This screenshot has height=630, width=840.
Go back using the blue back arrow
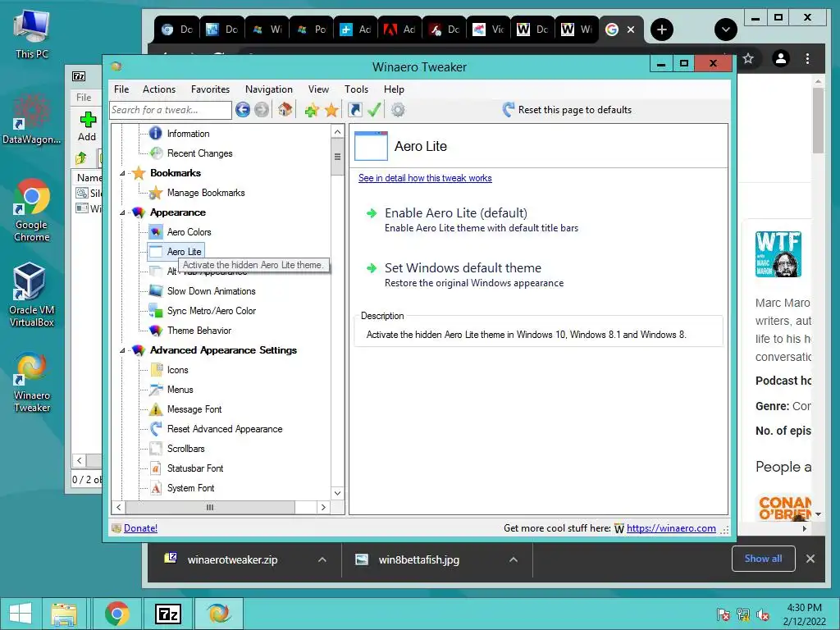click(243, 110)
